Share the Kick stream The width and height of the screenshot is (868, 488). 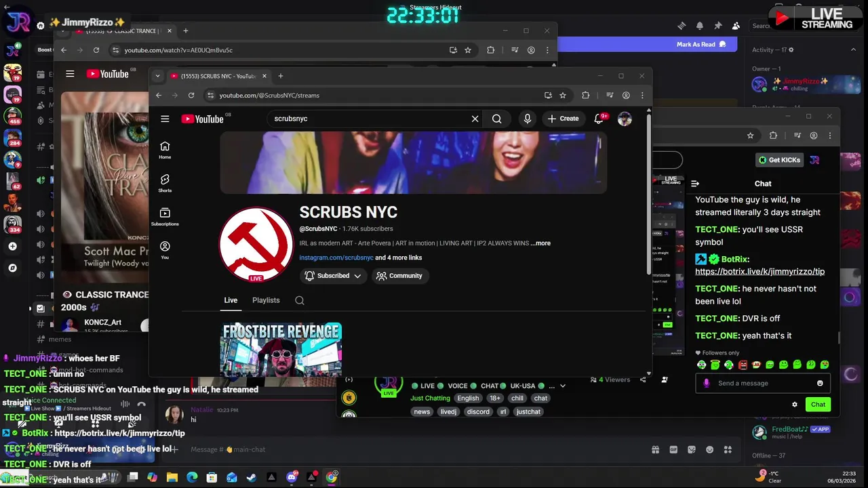tap(643, 380)
